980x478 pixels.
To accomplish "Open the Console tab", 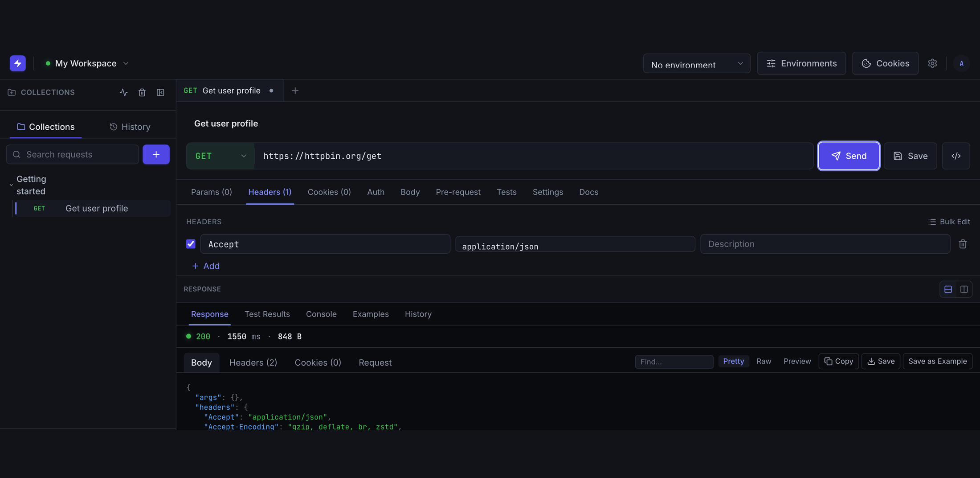I will tap(321, 314).
